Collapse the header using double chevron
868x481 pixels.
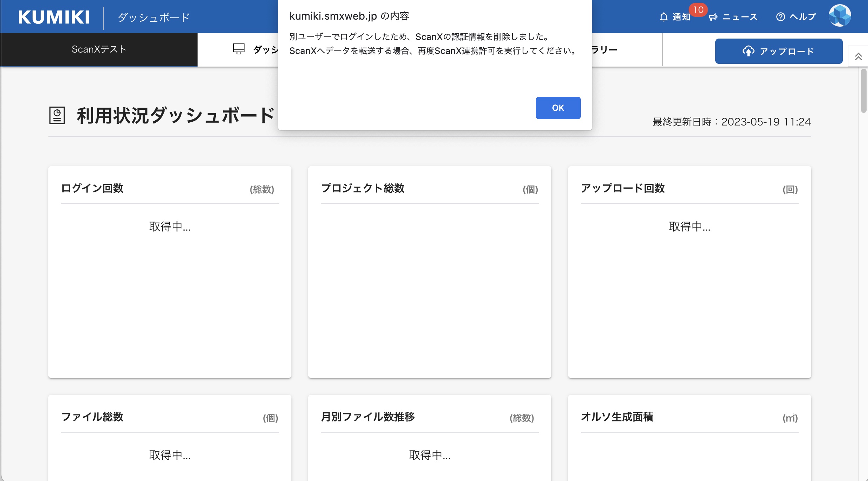(x=858, y=56)
